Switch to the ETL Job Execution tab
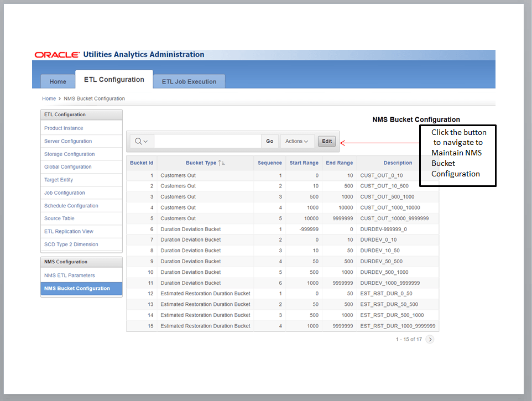The height and width of the screenshot is (401, 532). coord(189,81)
